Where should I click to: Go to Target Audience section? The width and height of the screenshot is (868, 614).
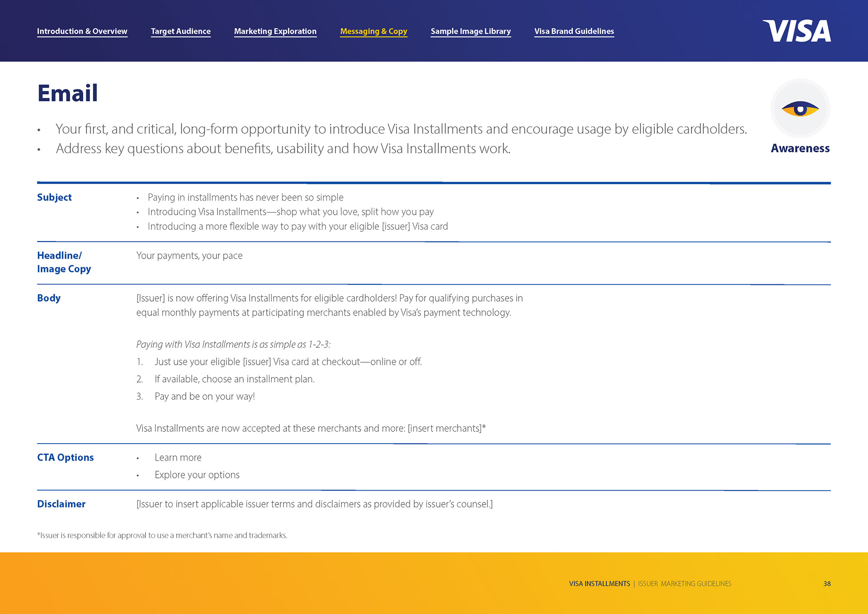tap(180, 31)
